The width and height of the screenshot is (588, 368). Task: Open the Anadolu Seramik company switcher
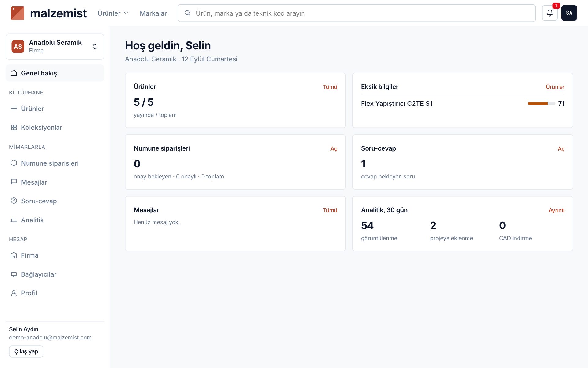(55, 47)
